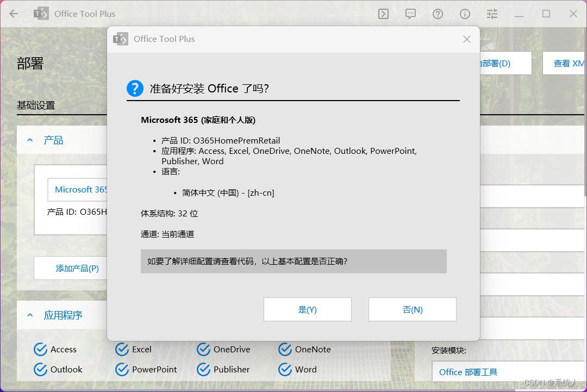
Task: Uncheck the Word application
Action: (x=298, y=370)
